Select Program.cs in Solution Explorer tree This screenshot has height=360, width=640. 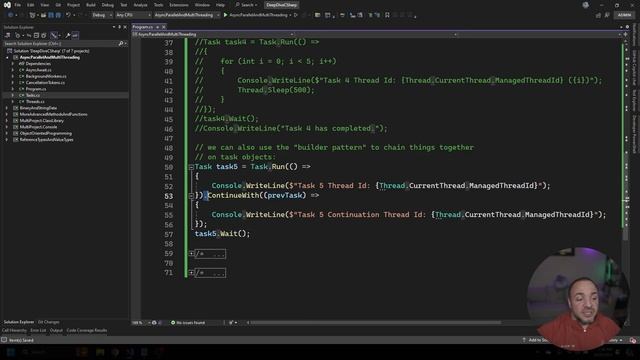pos(36,89)
